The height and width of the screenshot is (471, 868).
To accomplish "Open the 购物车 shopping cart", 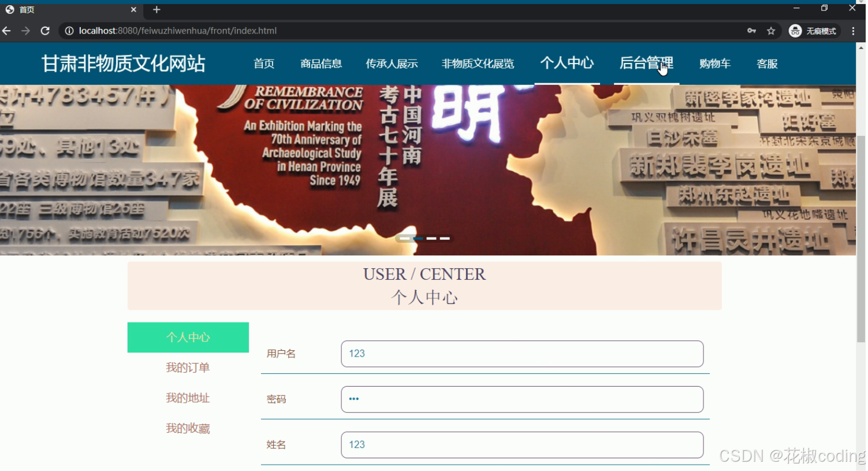I will tap(715, 64).
